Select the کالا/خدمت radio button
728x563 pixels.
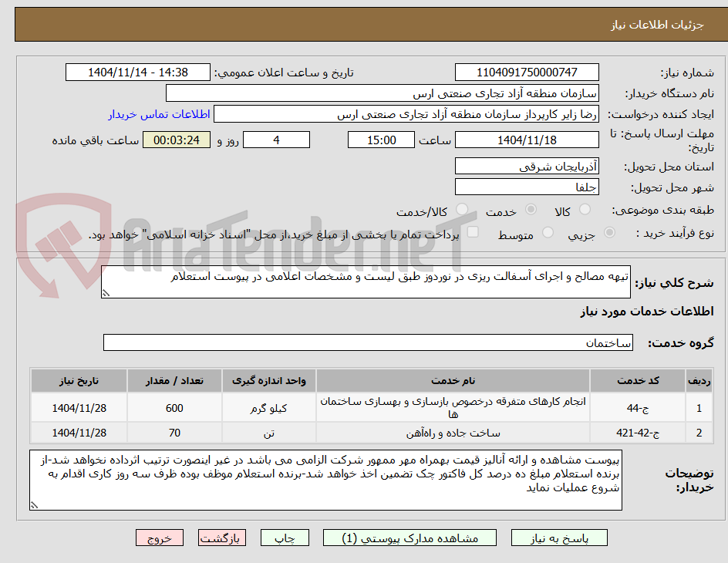click(461, 210)
